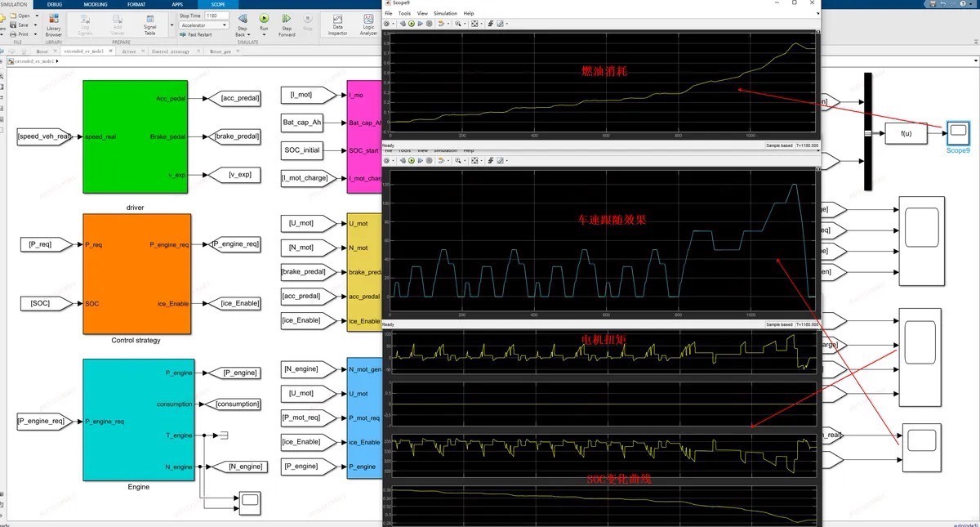Select the cyan Engine subsystem block

[x=138, y=421]
